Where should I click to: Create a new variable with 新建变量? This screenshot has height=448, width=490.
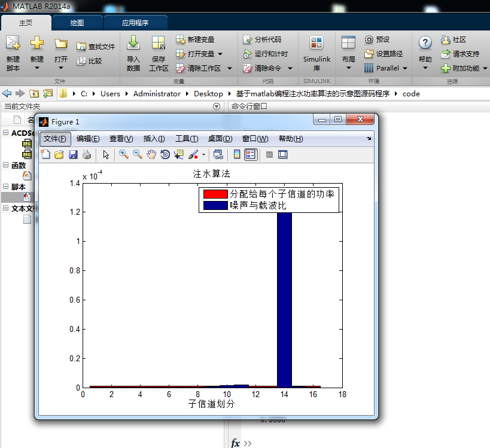click(x=195, y=39)
